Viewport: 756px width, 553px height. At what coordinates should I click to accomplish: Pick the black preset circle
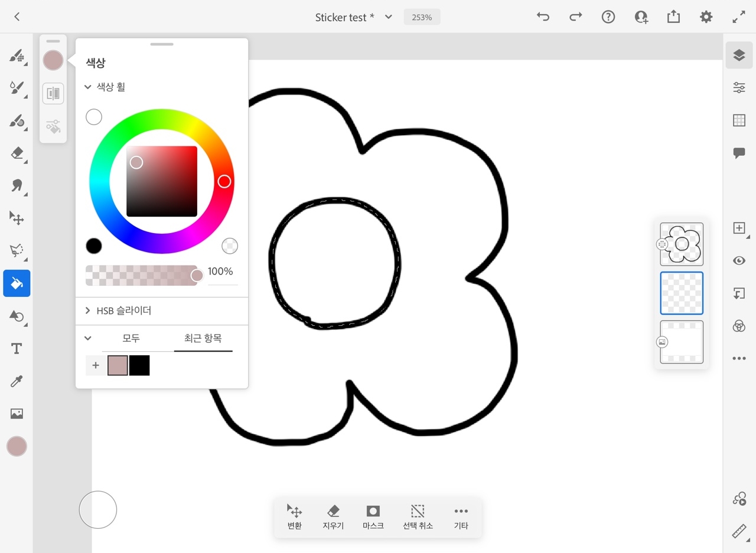pyautogui.click(x=94, y=246)
